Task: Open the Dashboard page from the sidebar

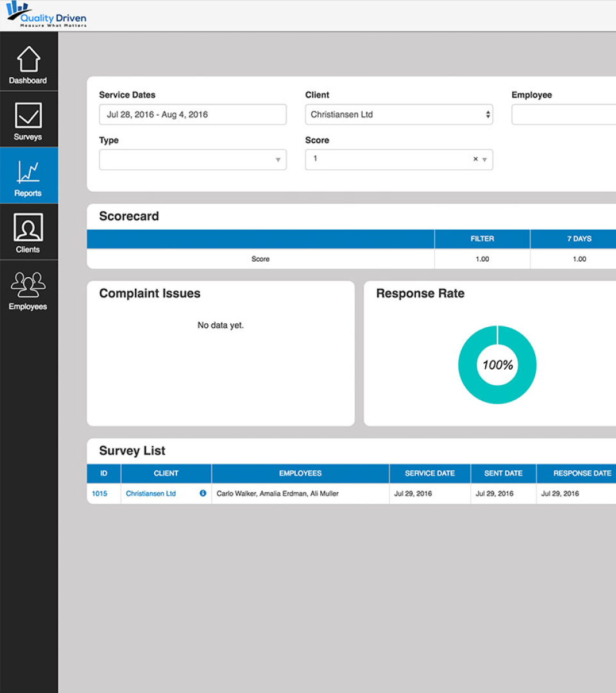Action: 28,62
